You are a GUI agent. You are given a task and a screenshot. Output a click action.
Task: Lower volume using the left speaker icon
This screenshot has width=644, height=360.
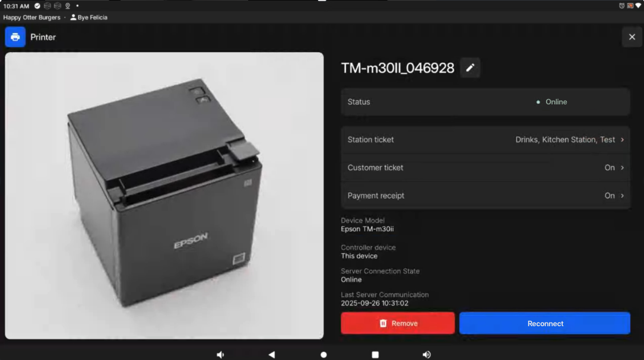(220, 355)
